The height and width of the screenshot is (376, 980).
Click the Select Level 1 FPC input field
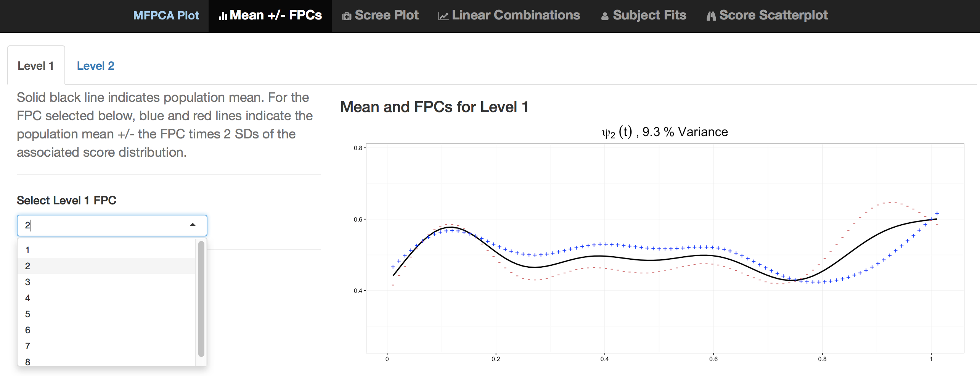click(x=103, y=225)
